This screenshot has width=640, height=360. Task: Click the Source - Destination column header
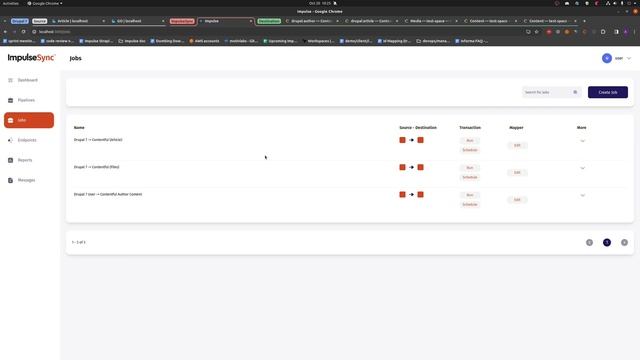click(418, 128)
